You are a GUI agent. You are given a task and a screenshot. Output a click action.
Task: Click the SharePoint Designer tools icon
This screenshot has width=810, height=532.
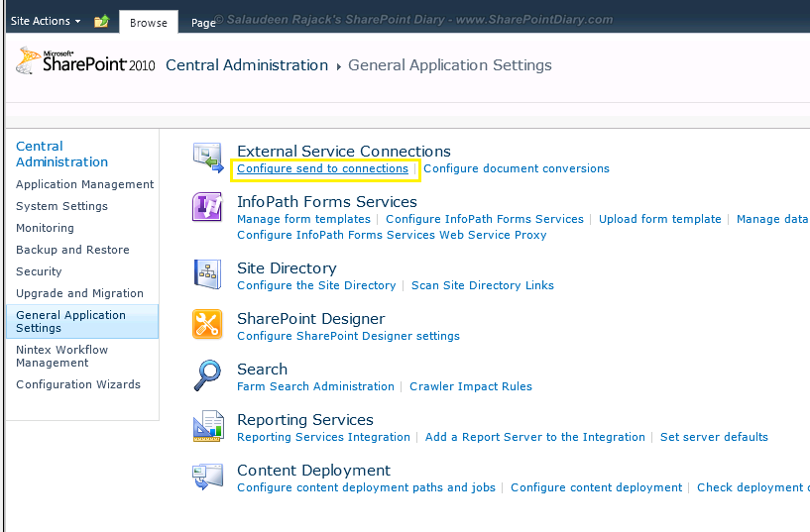tap(207, 324)
